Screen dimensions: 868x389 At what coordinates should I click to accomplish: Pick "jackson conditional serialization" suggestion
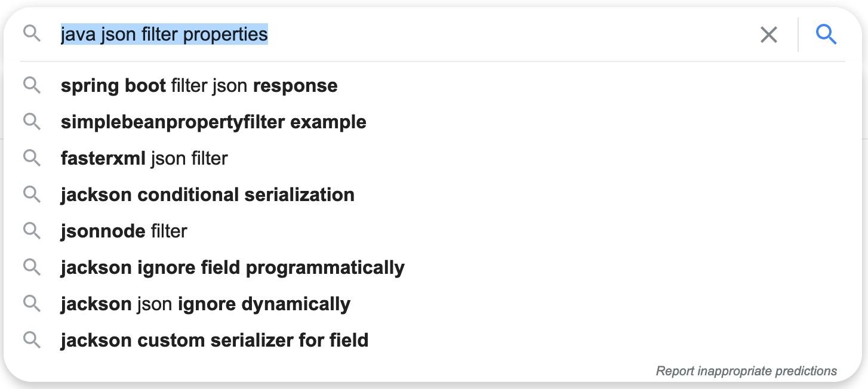pos(207,195)
